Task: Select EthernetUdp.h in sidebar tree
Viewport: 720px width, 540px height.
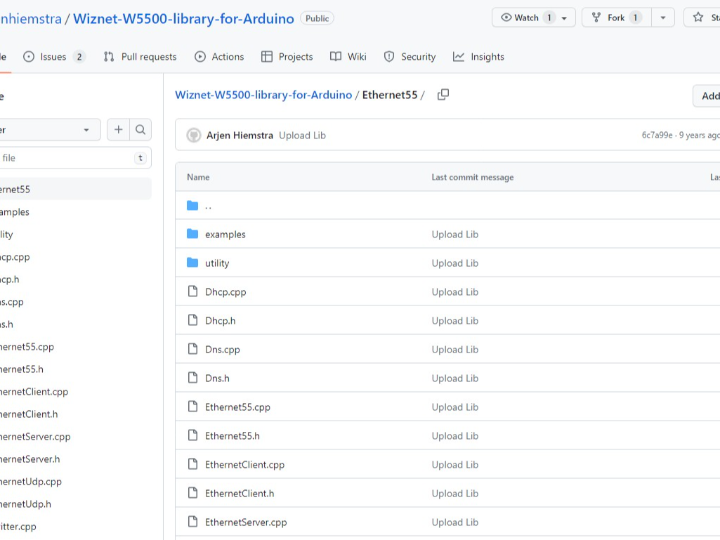Action: (x=26, y=504)
